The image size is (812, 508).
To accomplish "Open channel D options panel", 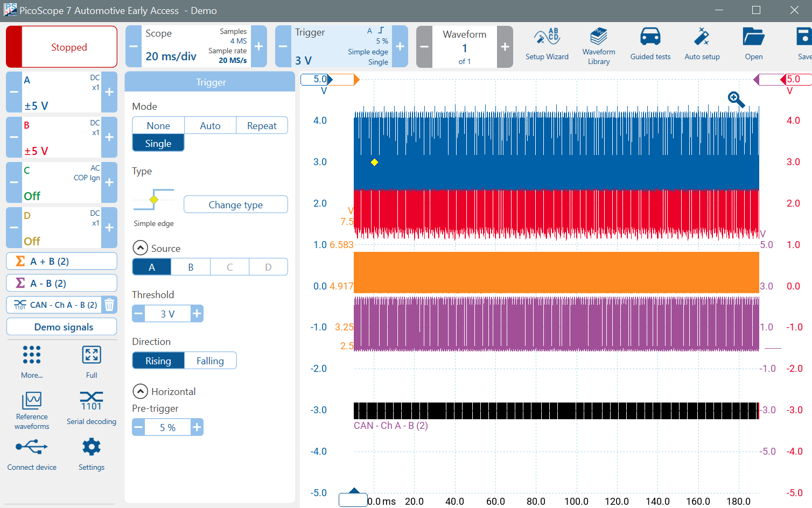I will 61,228.
